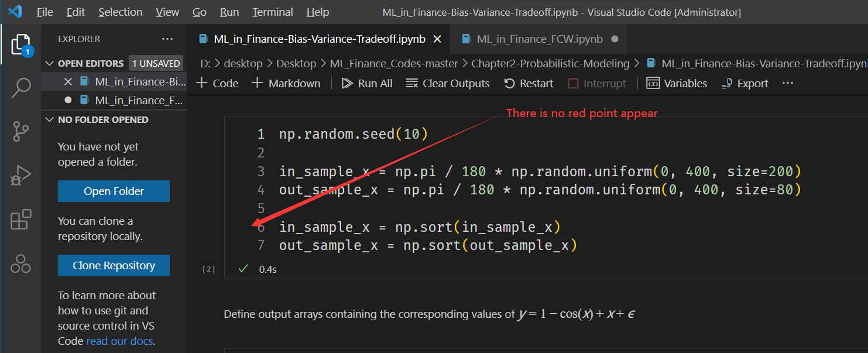Restart the notebook kernel
The width and height of the screenshot is (868, 353).
point(529,83)
